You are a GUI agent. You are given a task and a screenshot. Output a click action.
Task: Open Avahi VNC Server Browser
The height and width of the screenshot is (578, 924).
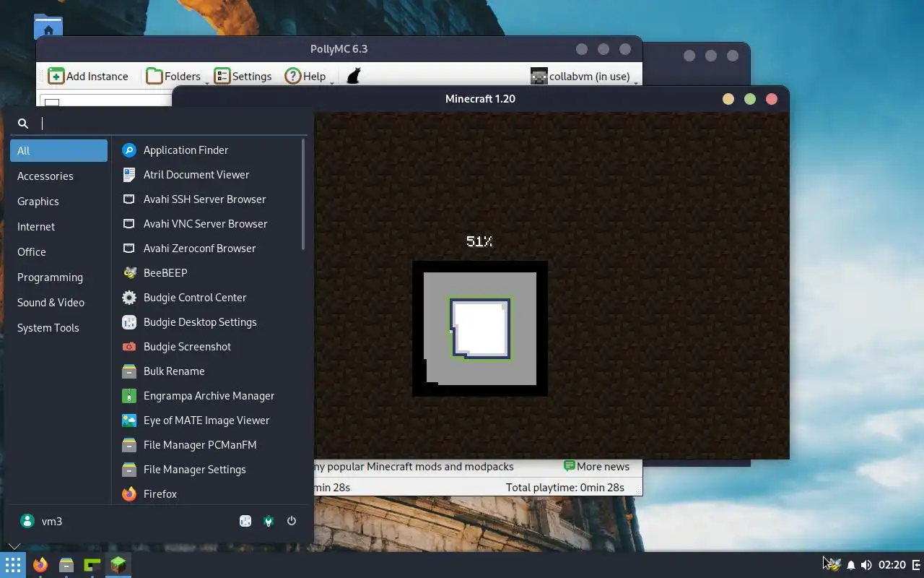pos(208,224)
